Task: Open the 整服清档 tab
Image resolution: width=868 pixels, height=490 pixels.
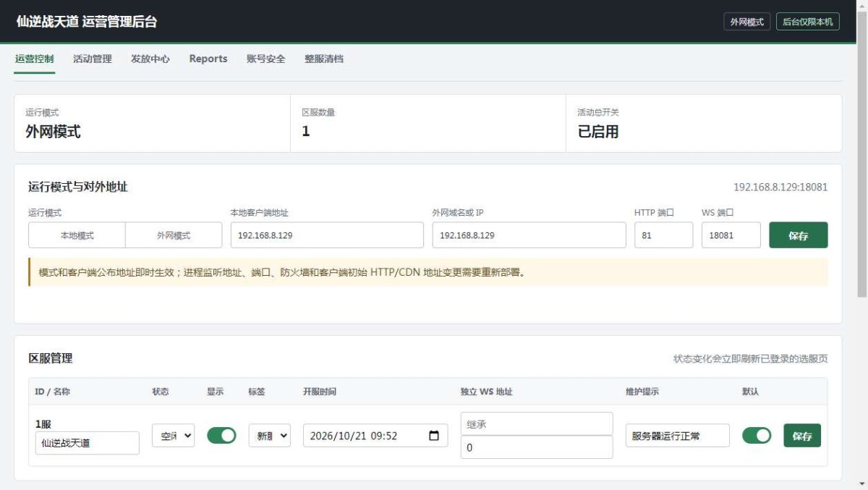Action: click(324, 59)
